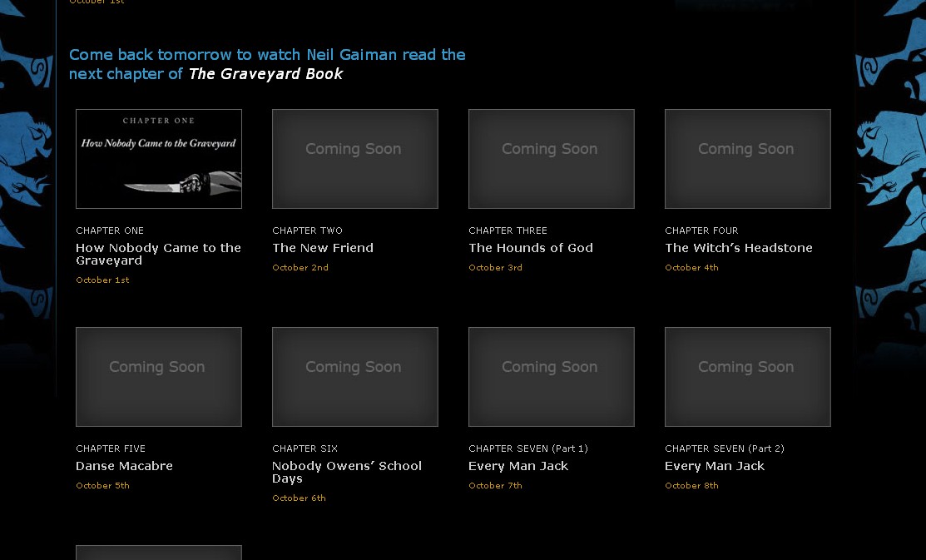
Task: Open 'How Nobody Came to the Graveyard' title link
Action: click(x=158, y=254)
